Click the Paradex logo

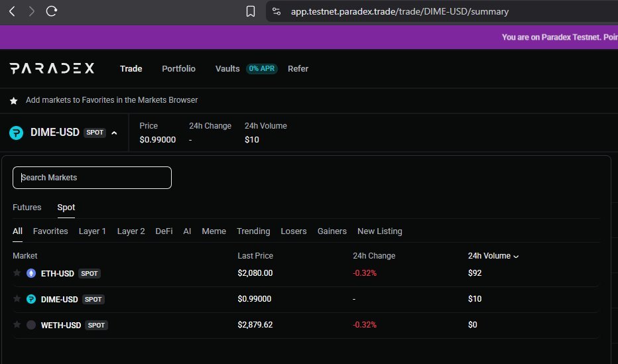52,68
